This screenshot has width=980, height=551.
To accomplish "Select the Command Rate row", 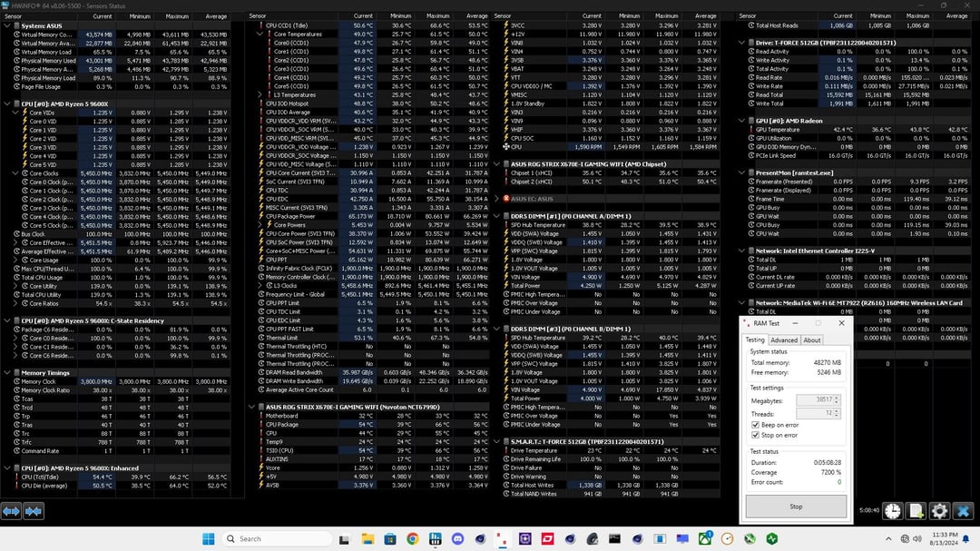I will pyautogui.click(x=115, y=450).
